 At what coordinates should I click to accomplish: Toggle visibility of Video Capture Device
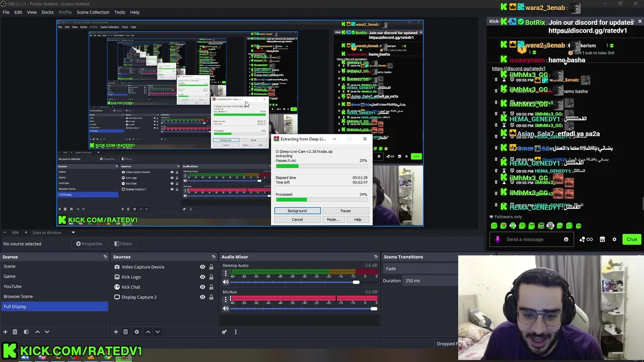(x=203, y=267)
